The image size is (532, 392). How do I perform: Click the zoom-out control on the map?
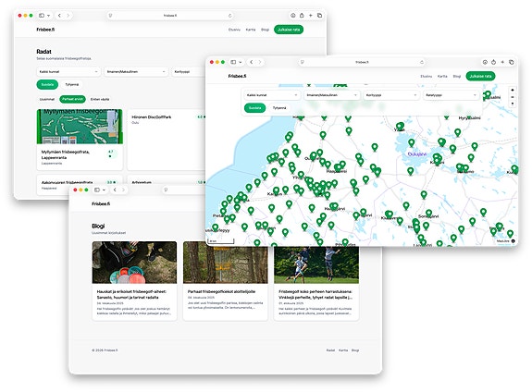(512, 97)
